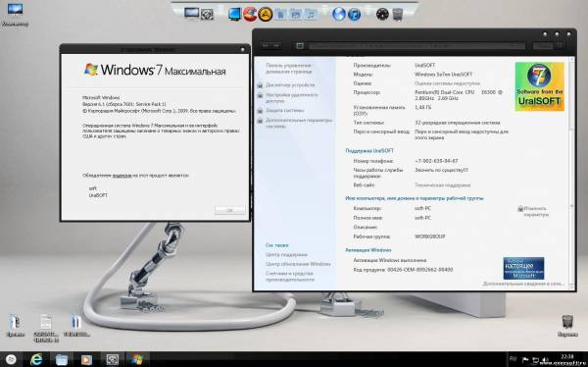Select phone number '+7-902-838-94-67'
Screen dimensions: 588x367
[436, 161]
